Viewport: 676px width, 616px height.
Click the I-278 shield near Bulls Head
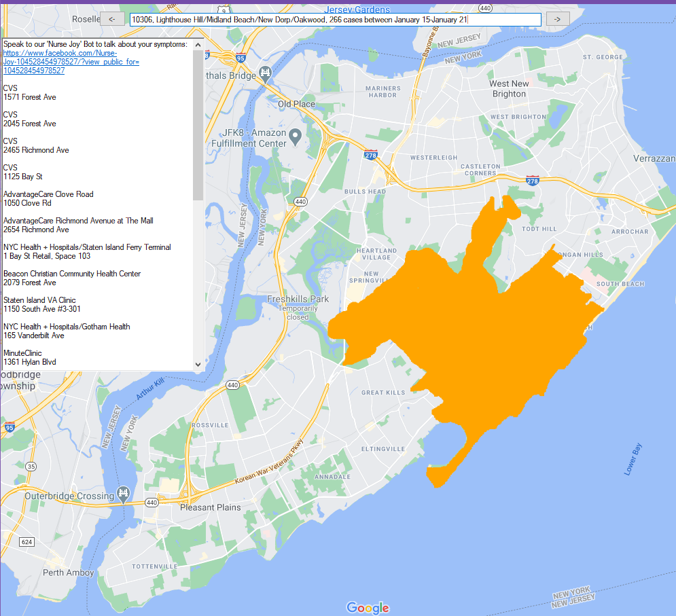tap(371, 155)
